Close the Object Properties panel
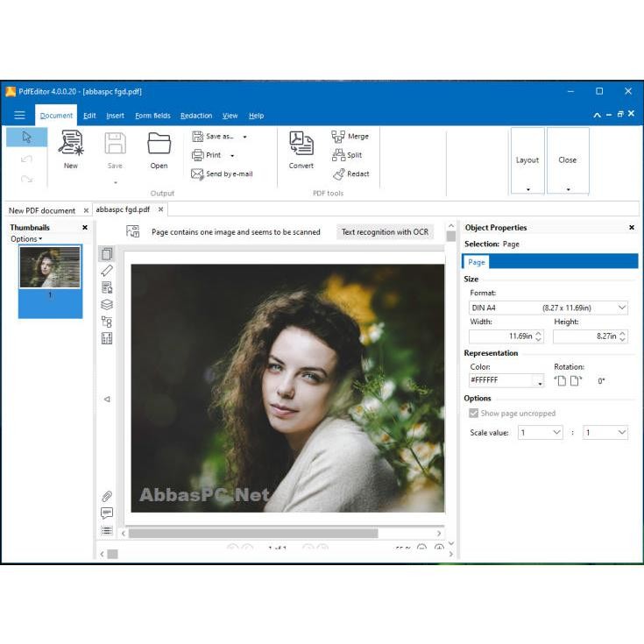The image size is (644, 644). point(631,227)
